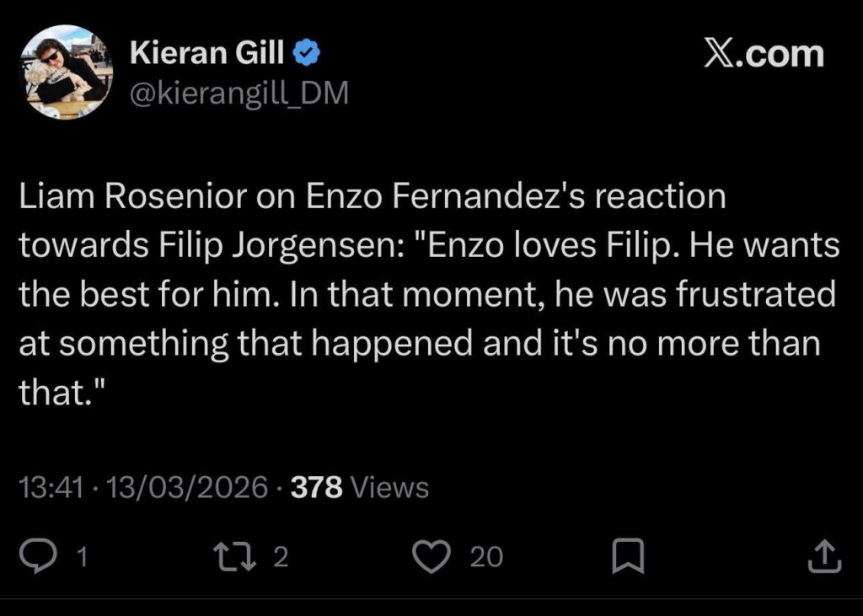View the 378 Views count
Screen dimensions: 863x616
pos(361,486)
